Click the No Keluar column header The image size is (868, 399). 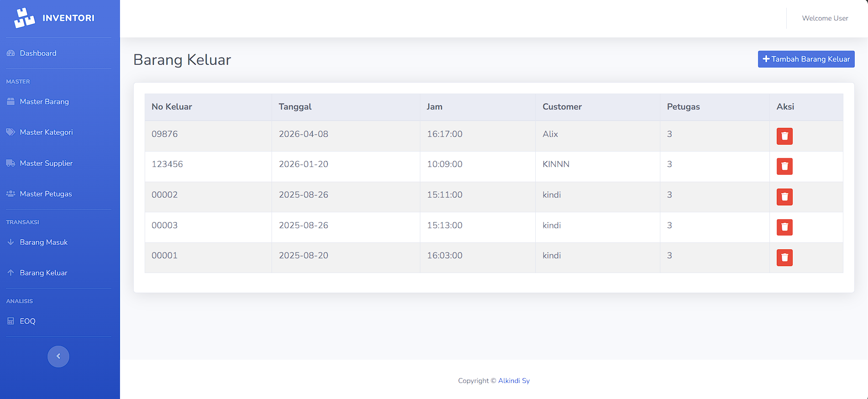point(208,107)
